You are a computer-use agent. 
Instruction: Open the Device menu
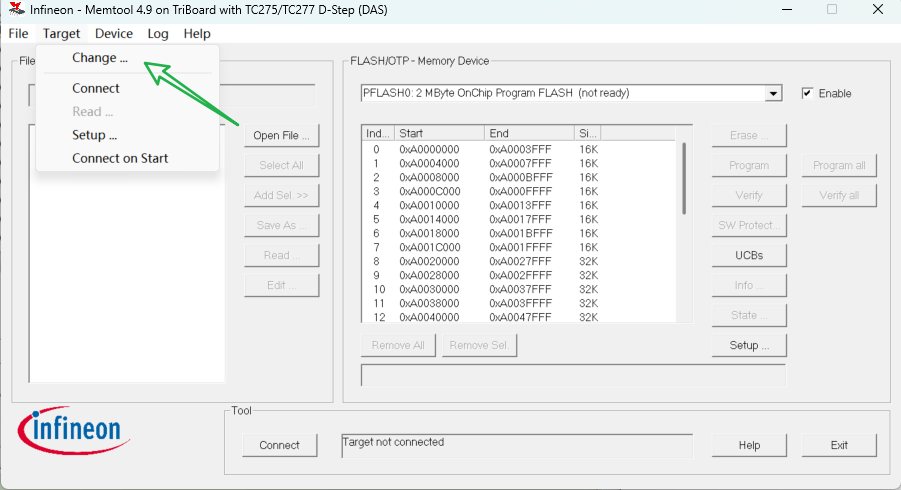click(114, 33)
